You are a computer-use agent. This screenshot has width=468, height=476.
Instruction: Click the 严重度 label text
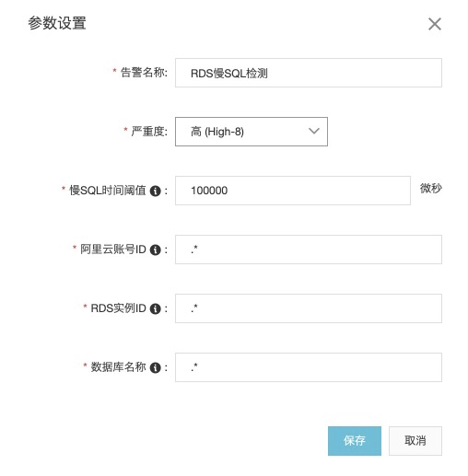pyautogui.click(x=149, y=132)
